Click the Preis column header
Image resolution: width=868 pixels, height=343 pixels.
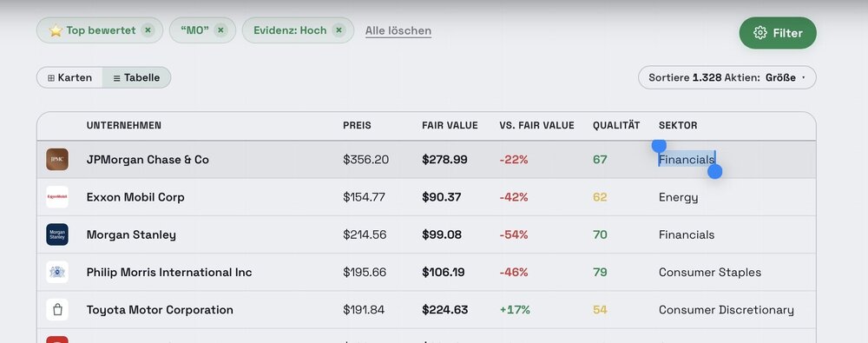pyautogui.click(x=357, y=126)
